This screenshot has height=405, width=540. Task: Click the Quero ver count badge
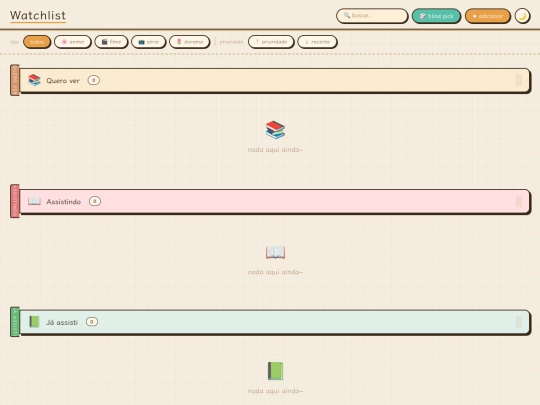(x=93, y=80)
